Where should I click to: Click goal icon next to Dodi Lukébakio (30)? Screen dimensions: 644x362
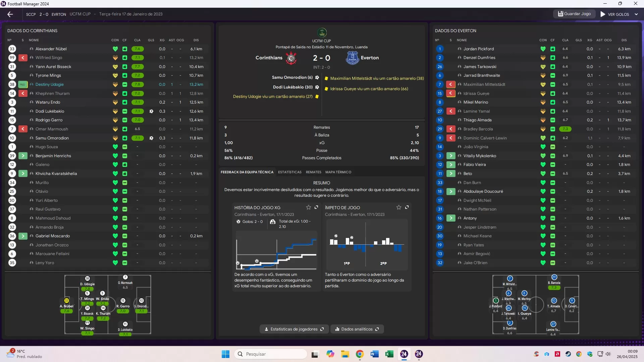pyautogui.click(x=317, y=87)
